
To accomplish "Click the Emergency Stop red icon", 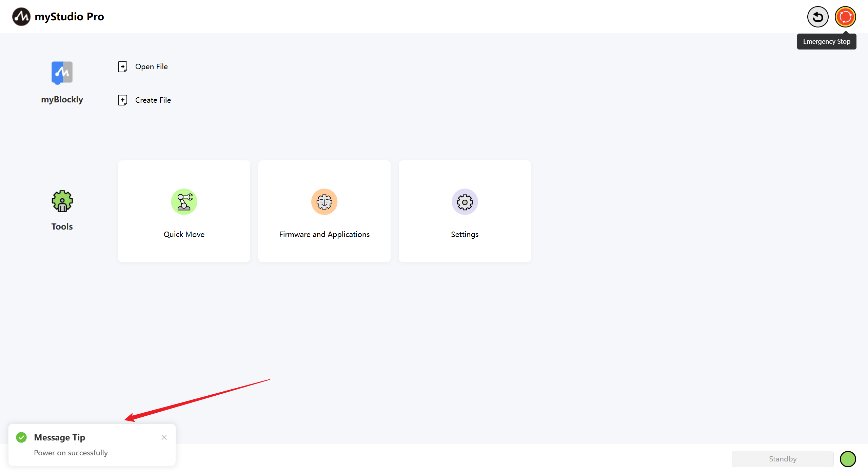I will point(845,17).
